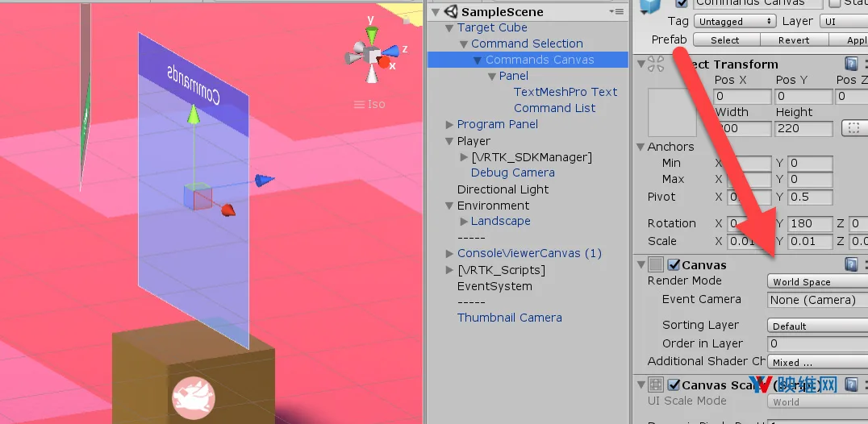The width and height of the screenshot is (868, 424).
Task: Click the prefab Select button
Action: tap(725, 39)
